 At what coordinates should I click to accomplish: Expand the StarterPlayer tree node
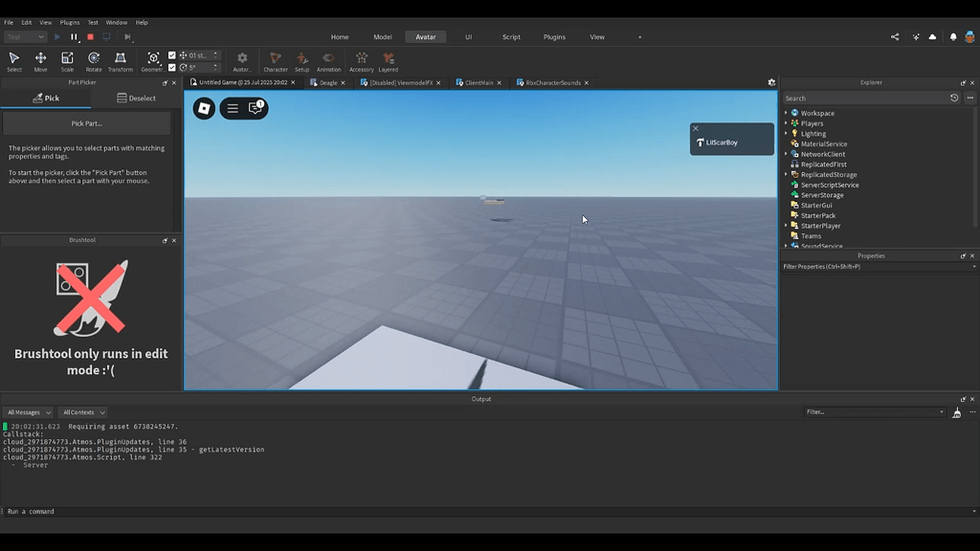(x=786, y=226)
